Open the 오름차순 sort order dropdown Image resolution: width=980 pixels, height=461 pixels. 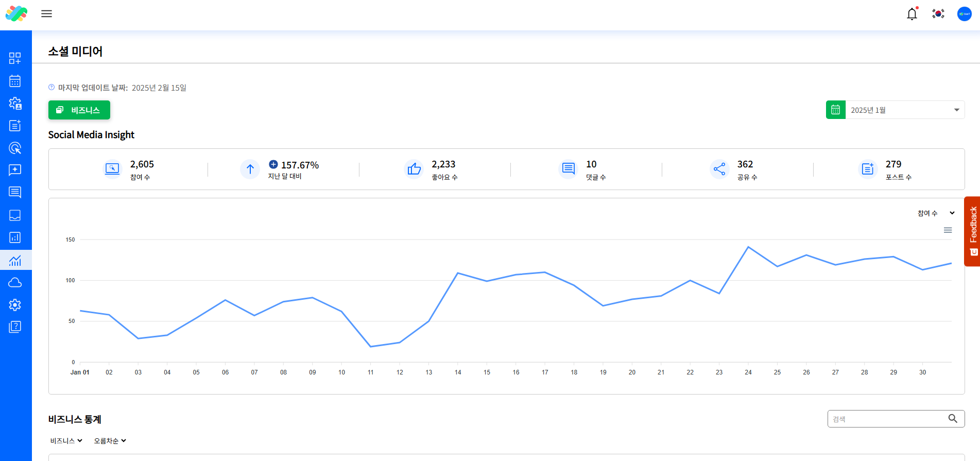110,441
